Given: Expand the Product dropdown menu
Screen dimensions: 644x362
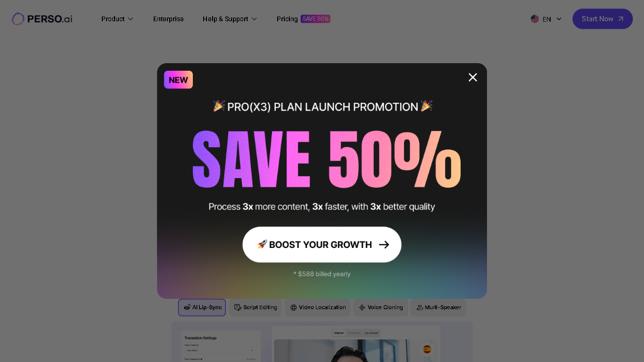Looking at the screenshot, I should (117, 19).
